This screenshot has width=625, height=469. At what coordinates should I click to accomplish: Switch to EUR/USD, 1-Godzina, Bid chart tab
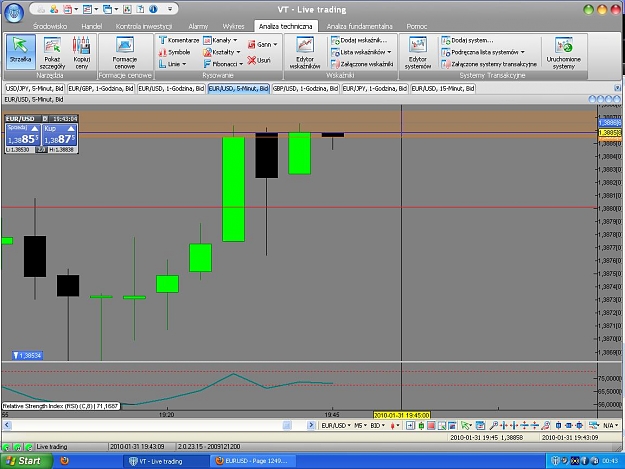coord(171,88)
